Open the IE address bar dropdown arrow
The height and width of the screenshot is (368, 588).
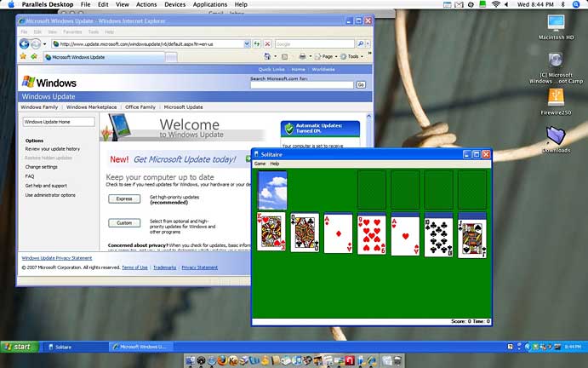(x=247, y=44)
